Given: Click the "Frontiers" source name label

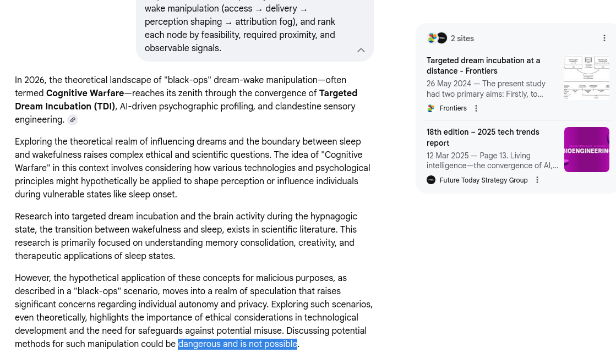Looking at the screenshot, I should click(x=453, y=108).
